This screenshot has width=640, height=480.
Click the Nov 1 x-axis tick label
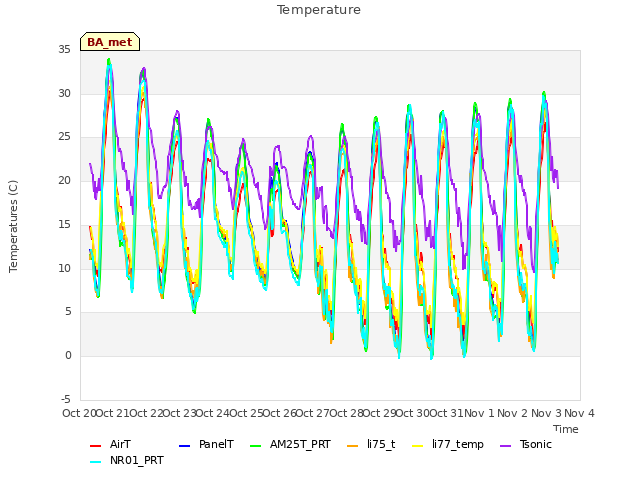[479, 413]
